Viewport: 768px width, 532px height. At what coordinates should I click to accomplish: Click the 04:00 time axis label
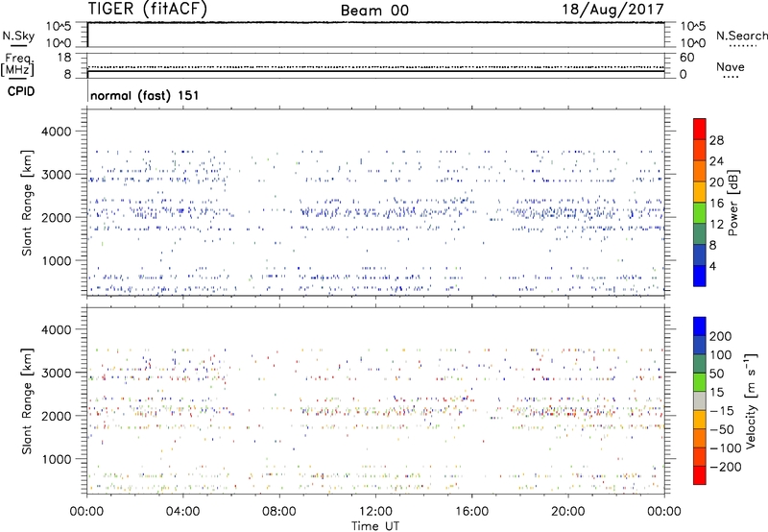pyautogui.click(x=182, y=511)
